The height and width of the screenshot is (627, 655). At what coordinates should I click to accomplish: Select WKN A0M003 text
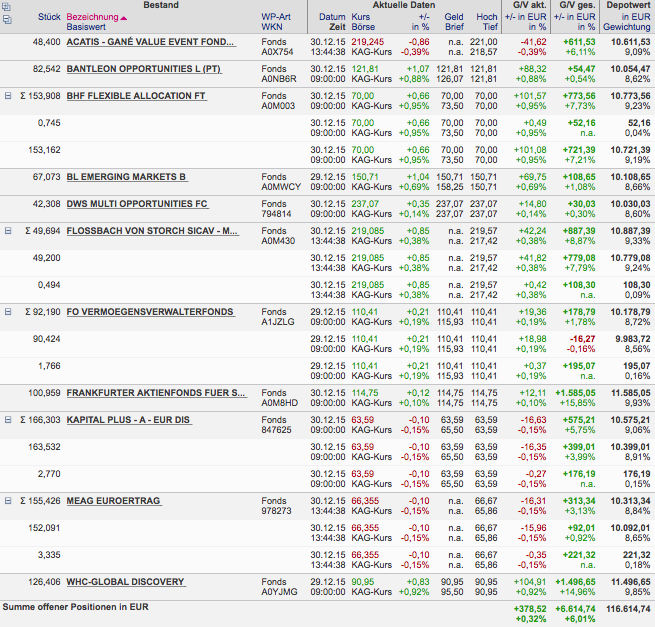(278, 106)
